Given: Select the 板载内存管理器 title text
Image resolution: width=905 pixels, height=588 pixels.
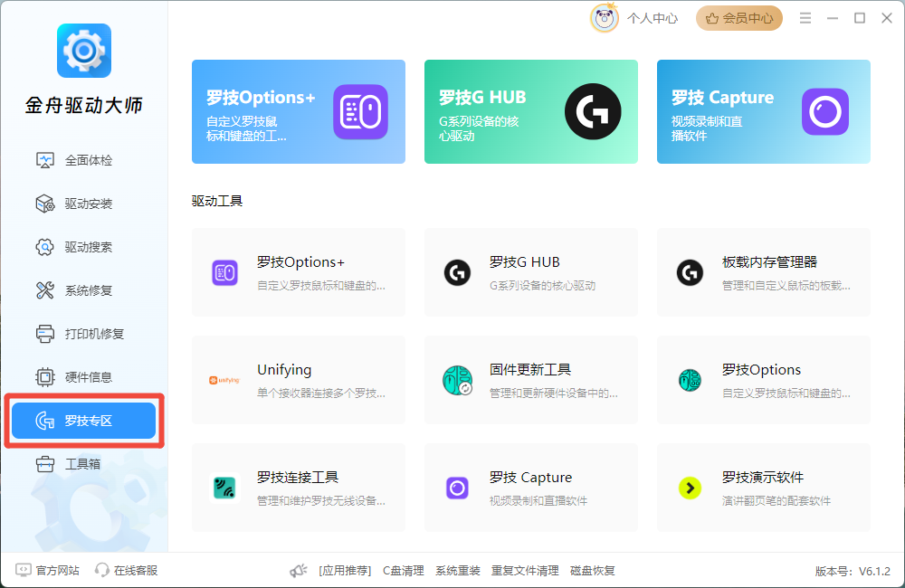Looking at the screenshot, I should 769,262.
